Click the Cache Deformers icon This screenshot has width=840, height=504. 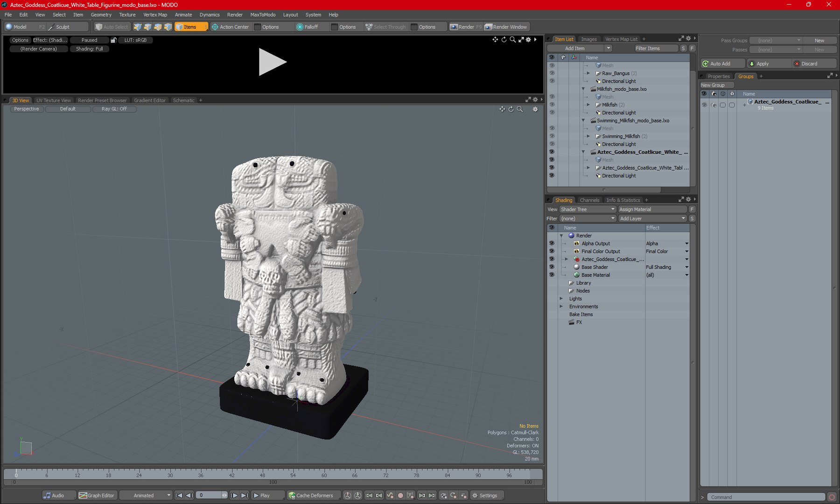point(292,496)
